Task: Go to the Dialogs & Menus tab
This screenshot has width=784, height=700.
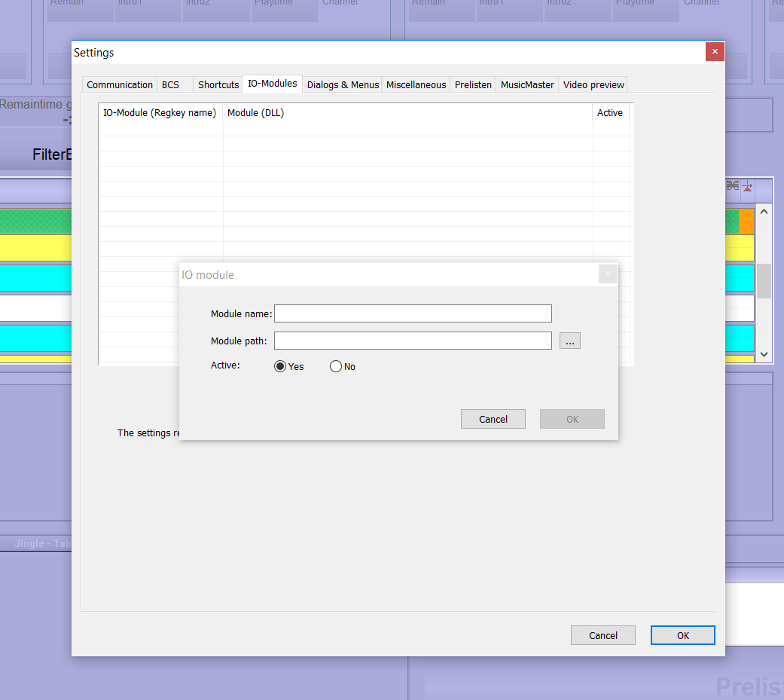Action: point(343,84)
